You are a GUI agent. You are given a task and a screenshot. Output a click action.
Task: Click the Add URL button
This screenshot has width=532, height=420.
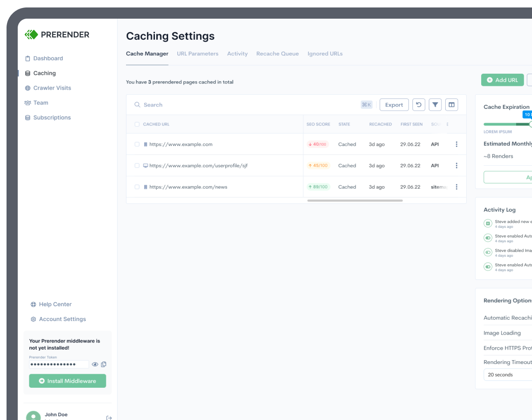click(503, 80)
